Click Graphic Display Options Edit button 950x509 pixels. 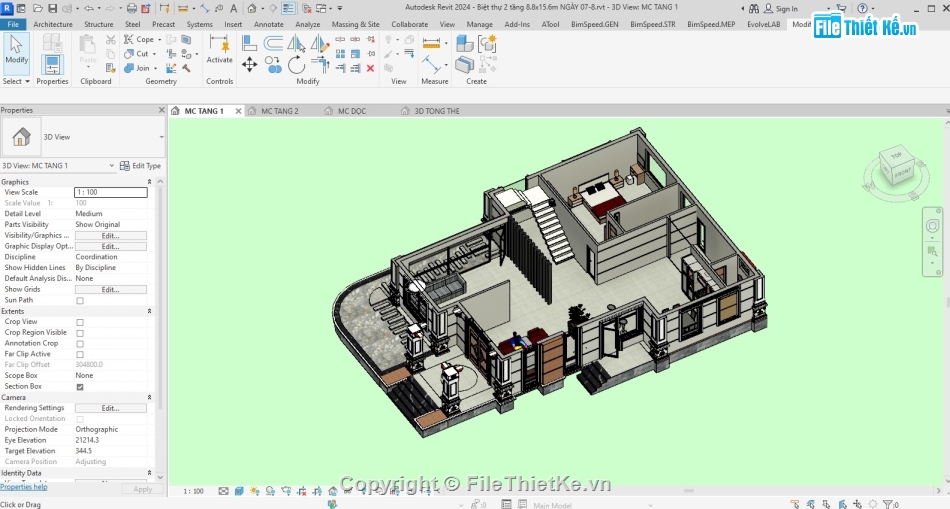pyautogui.click(x=110, y=247)
